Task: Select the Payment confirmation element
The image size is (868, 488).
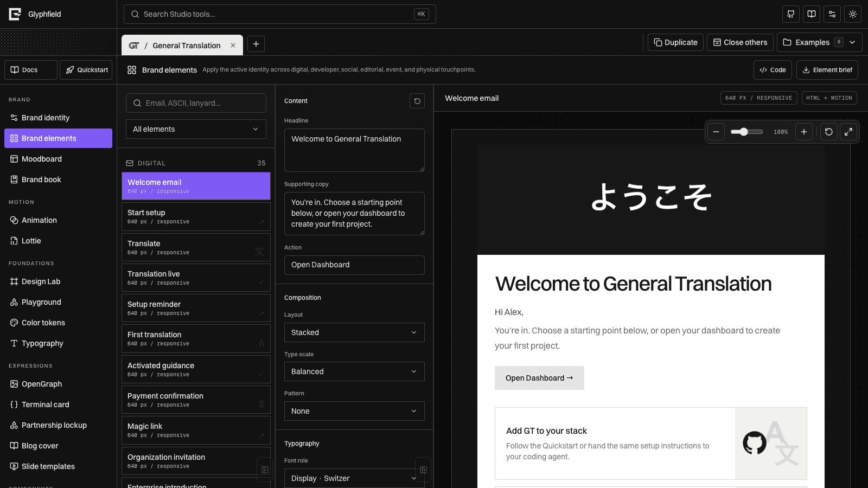Action: (196, 400)
